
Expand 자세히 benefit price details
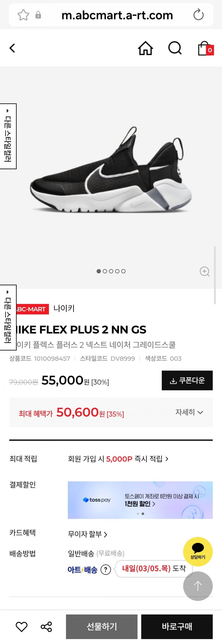(x=189, y=412)
